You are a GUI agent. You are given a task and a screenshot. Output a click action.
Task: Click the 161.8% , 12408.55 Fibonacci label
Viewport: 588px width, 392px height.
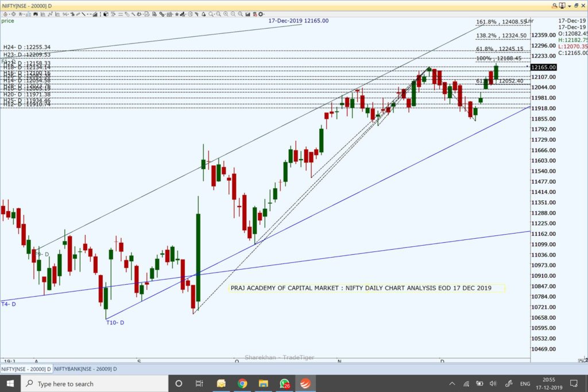501,22
